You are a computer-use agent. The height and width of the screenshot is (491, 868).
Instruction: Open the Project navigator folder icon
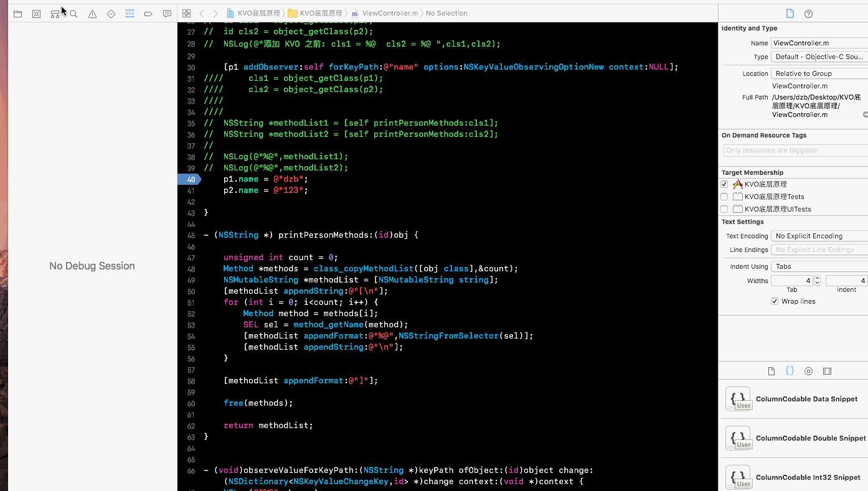(17, 14)
